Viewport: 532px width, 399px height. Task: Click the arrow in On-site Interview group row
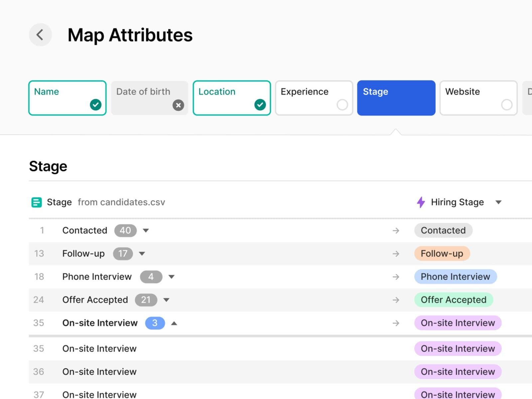tap(396, 323)
